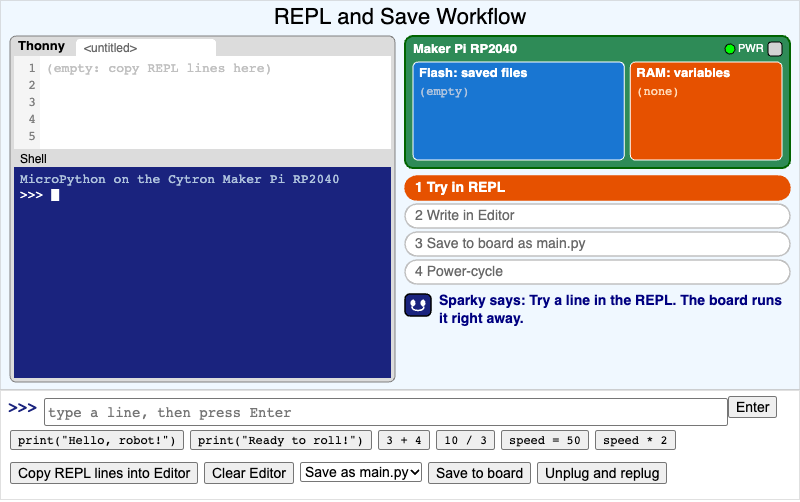This screenshot has height=502, width=800.
Task: Click the Clear Editor button
Action: coord(249,473)
